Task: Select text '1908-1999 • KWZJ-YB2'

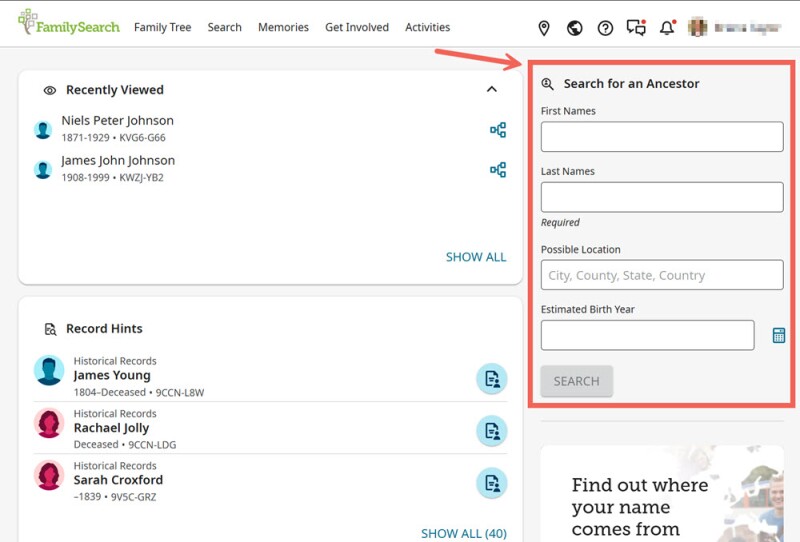Action: click(112, 178)
